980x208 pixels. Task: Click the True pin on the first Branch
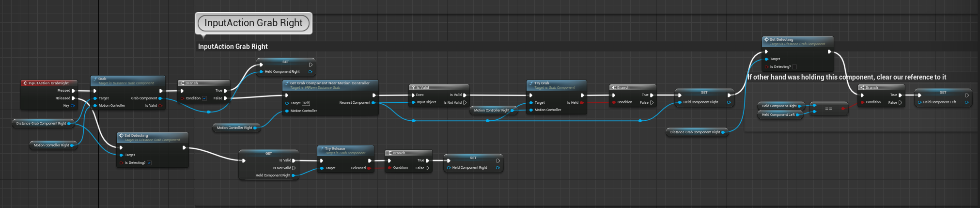225,91
